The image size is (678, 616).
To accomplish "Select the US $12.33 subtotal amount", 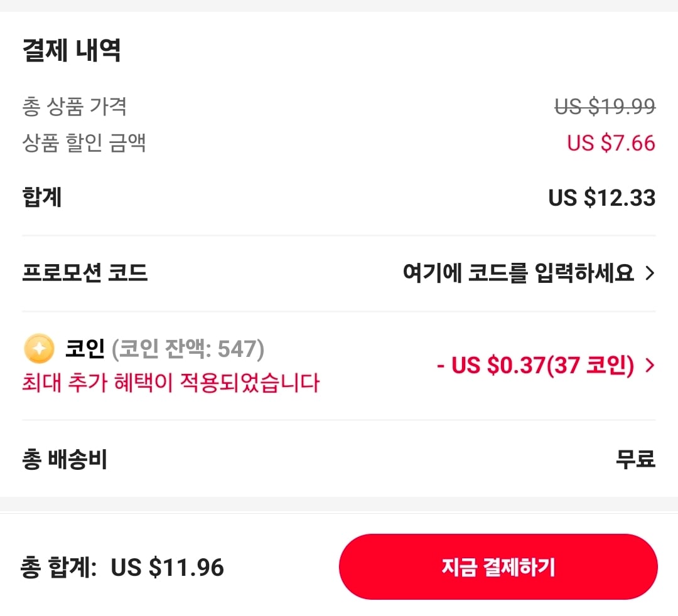I will coord(601,198).
